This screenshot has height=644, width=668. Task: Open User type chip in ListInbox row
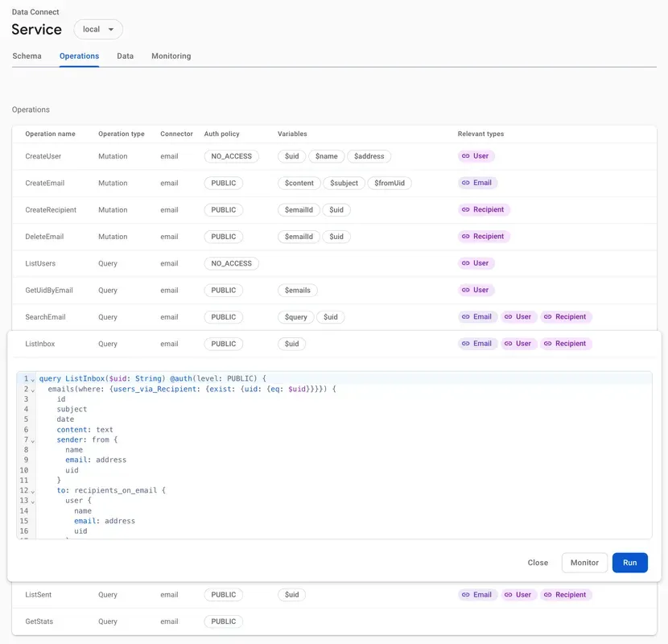518,344
